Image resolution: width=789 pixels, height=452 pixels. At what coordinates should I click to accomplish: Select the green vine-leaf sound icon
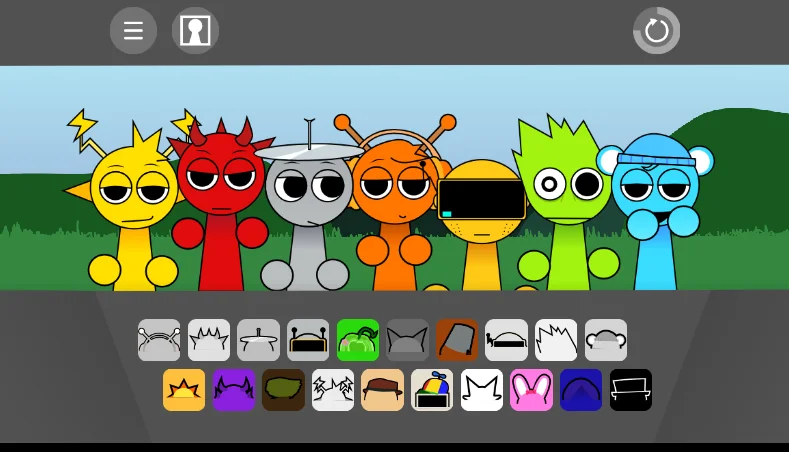coord(358,340)
